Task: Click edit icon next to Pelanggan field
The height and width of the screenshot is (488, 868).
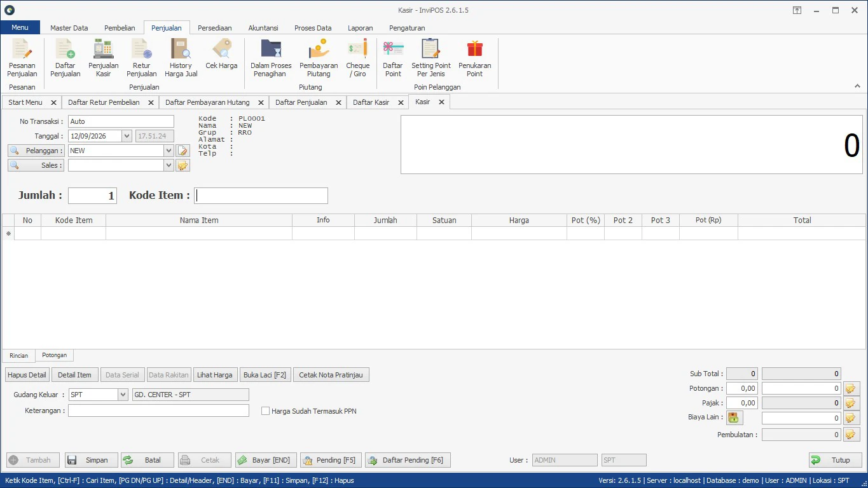Action: coord(183,151)
